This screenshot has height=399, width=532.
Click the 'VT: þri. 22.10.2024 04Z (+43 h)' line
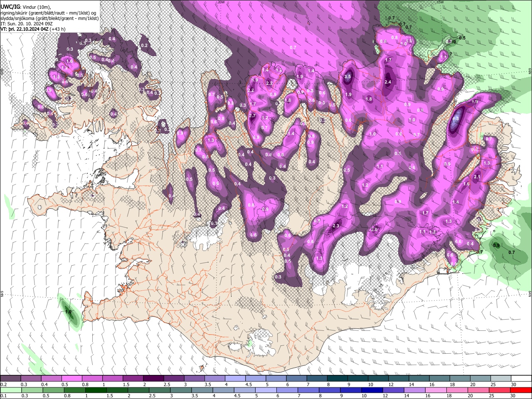coord(33,29)
